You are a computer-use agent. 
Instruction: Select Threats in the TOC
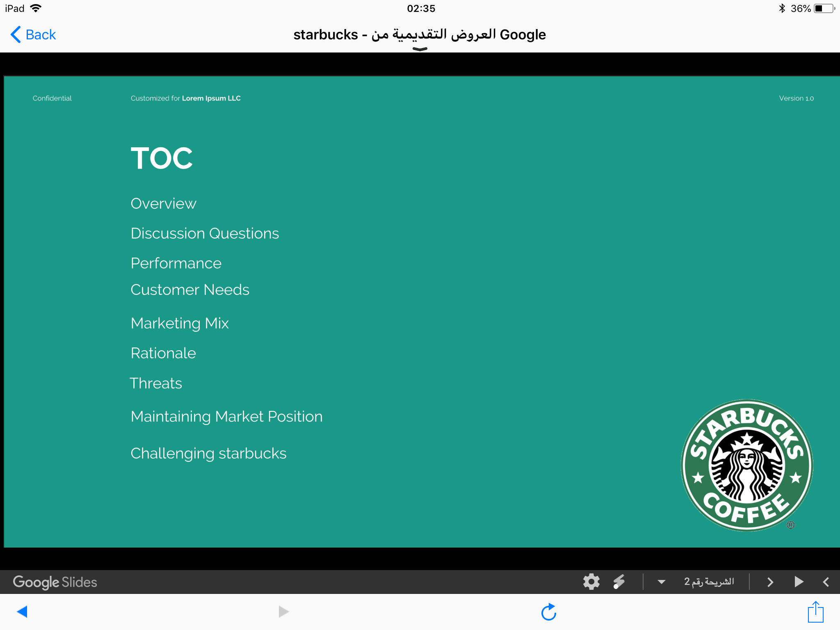156,383
